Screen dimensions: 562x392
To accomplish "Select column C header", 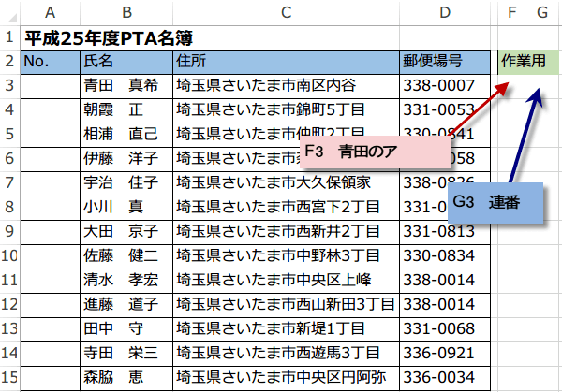I will point(286,12).
